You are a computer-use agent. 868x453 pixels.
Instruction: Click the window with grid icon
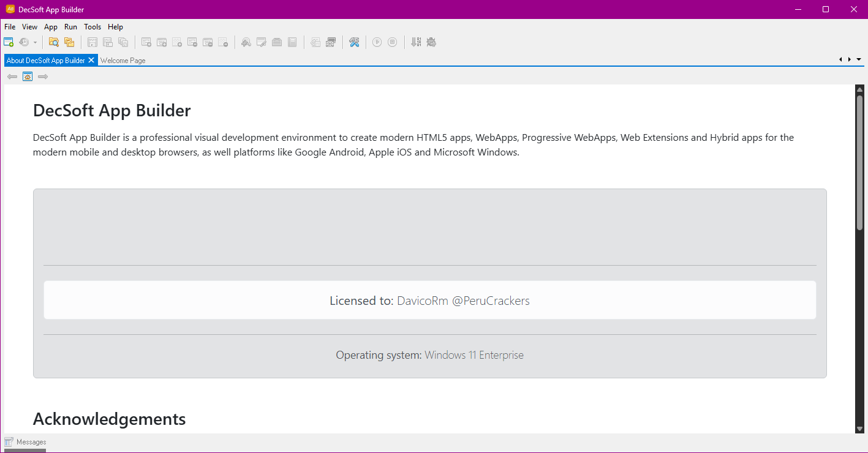331,42
